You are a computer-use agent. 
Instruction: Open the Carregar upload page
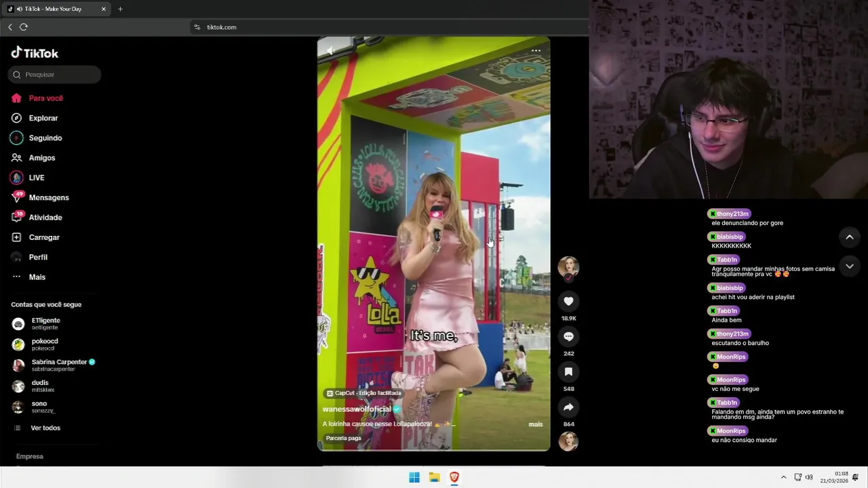pos(35,237)
